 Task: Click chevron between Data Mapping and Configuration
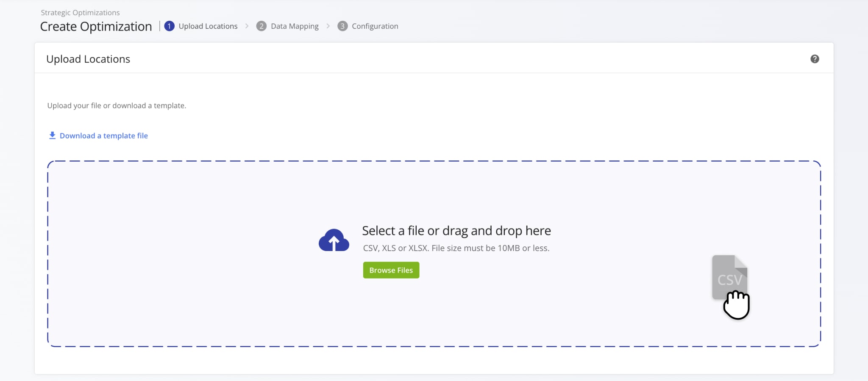(328, 26)
